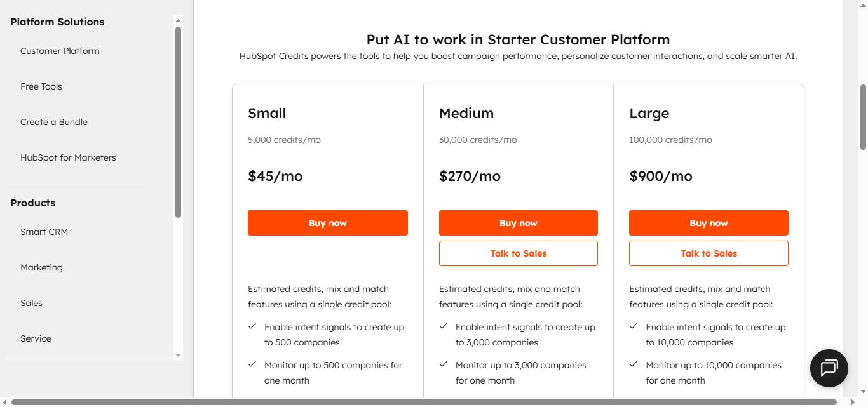Screen dimensions: 868x407
Task: Buy now for the Small plan
Action: coord(328,223)
